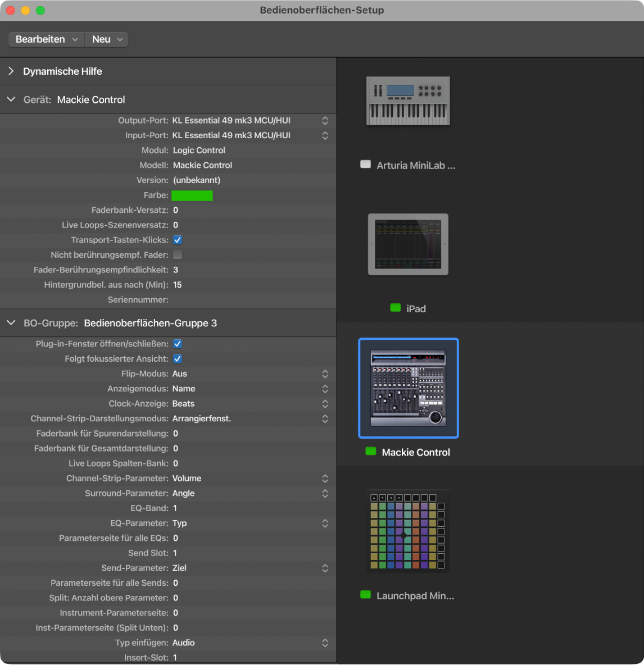Click the empty Seriennummer field
Image resolution: width=644 pixels, height=665 pixels.
pos(250,300)
